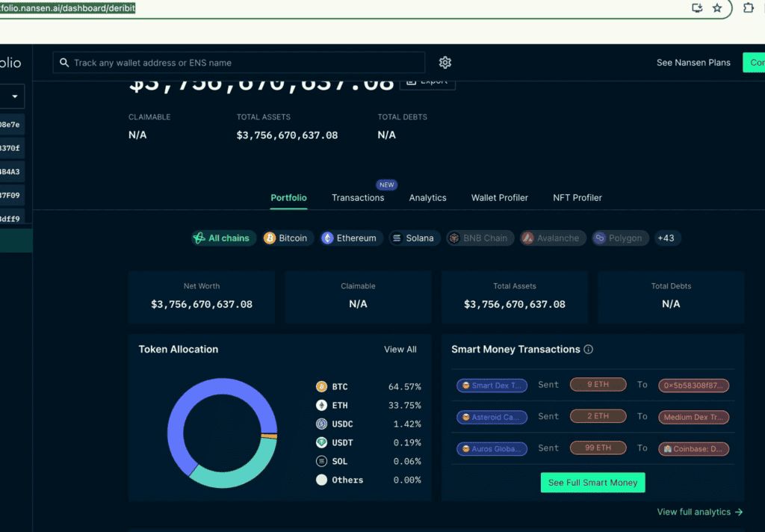This screenshot has height=532, width=765.
Task: Open the Wallet Profiler tab
Action: [x=499, y=198]
